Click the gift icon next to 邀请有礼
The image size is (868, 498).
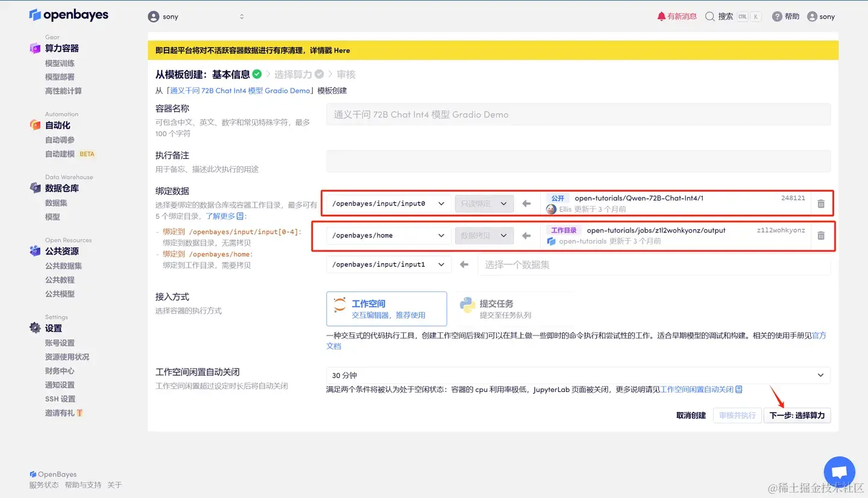[80, 413]
